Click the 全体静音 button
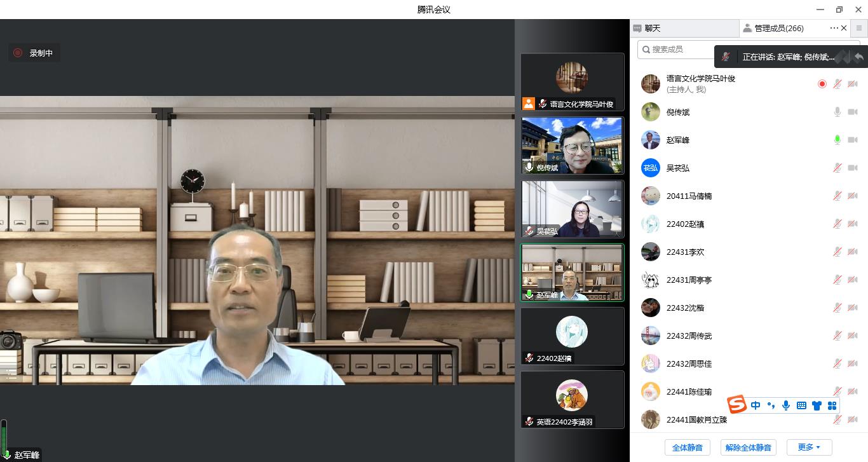 coord(687,447)
